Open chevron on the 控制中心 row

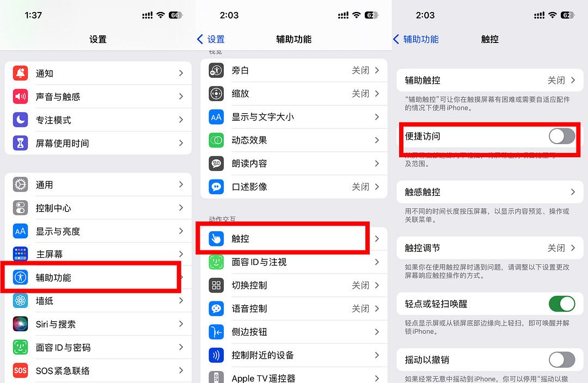pos(181,208)
